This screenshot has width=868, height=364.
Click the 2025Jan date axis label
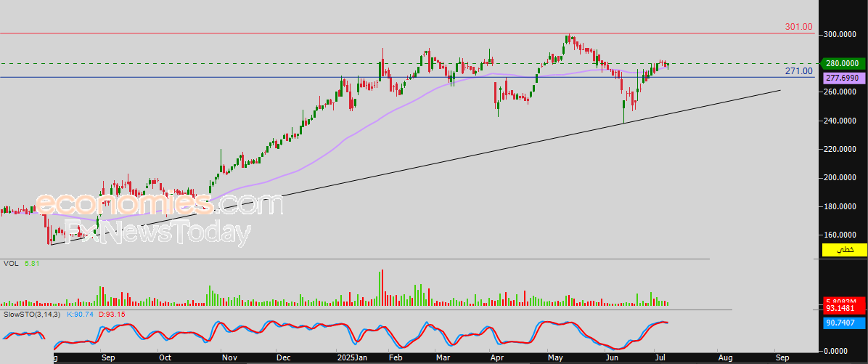click(352, 358)
